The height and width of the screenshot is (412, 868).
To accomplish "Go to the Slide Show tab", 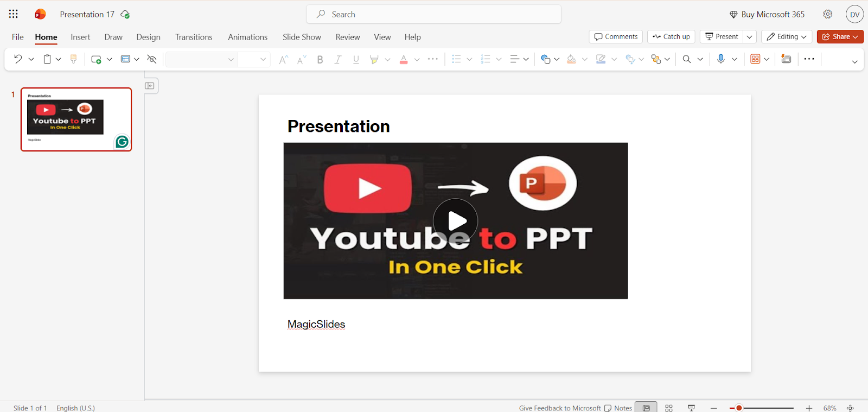I will click(302, 37).
